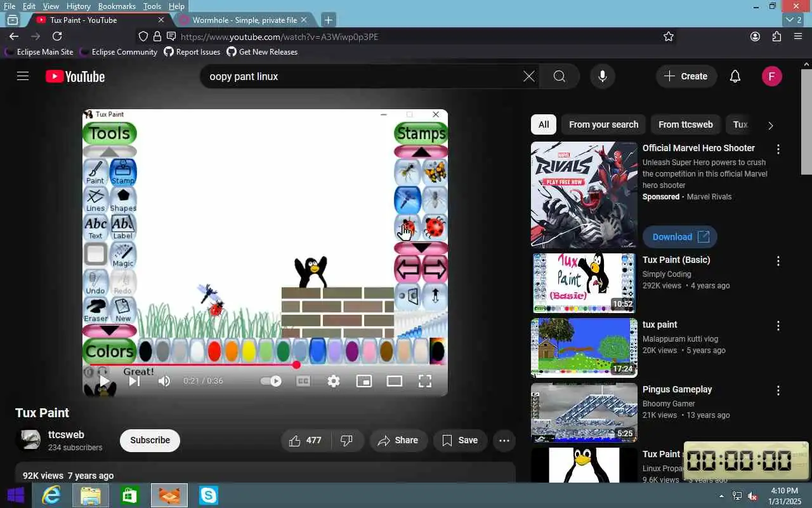Open the ttcsweb channel name link
This screenshot has height=508, width=812.
pyautogui.click(x=66, y=435)
